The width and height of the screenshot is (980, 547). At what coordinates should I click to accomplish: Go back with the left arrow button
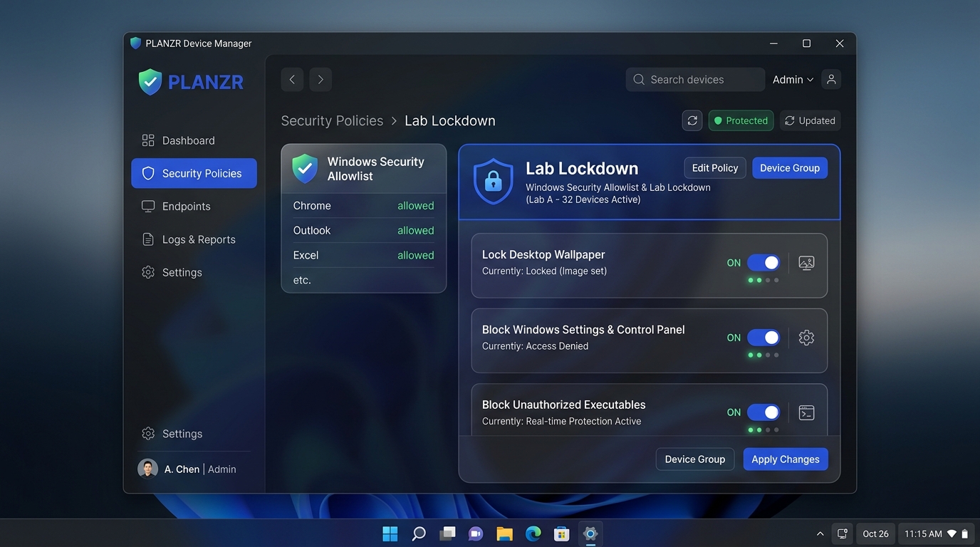292,80
